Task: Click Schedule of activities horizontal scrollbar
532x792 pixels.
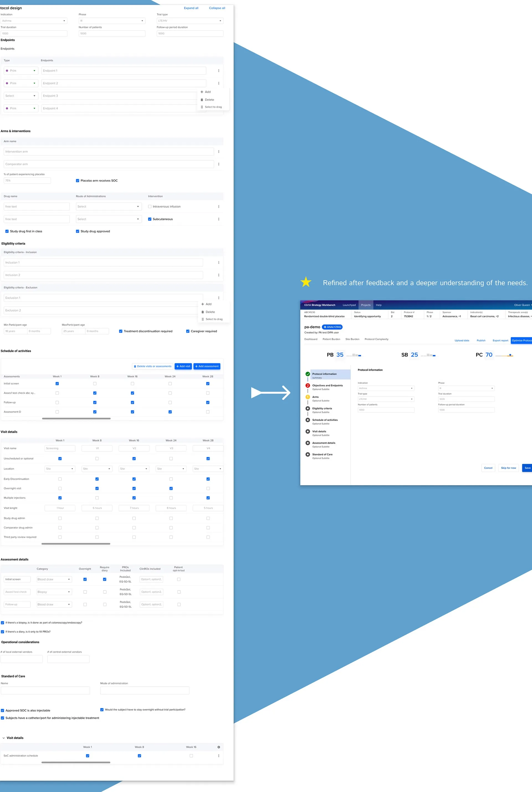Action: (76, 418)
